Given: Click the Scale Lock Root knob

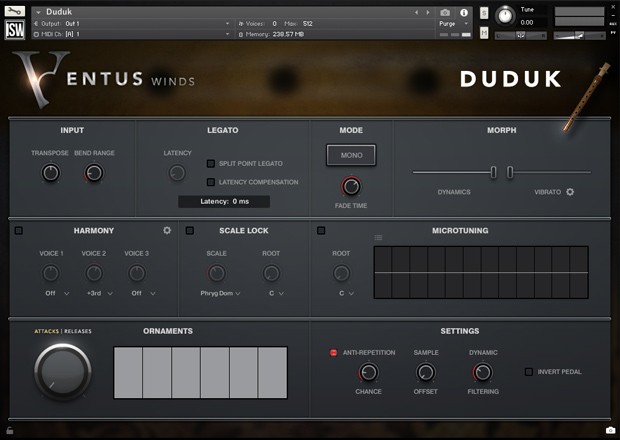Looking at the screenshot, I should pyautogui.click(x=271, y=273).
